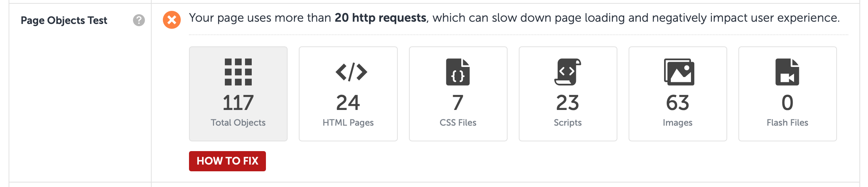Click the Scripts scroll icon
This screenshot has width=868, height=187.
[x=568, y=72]
